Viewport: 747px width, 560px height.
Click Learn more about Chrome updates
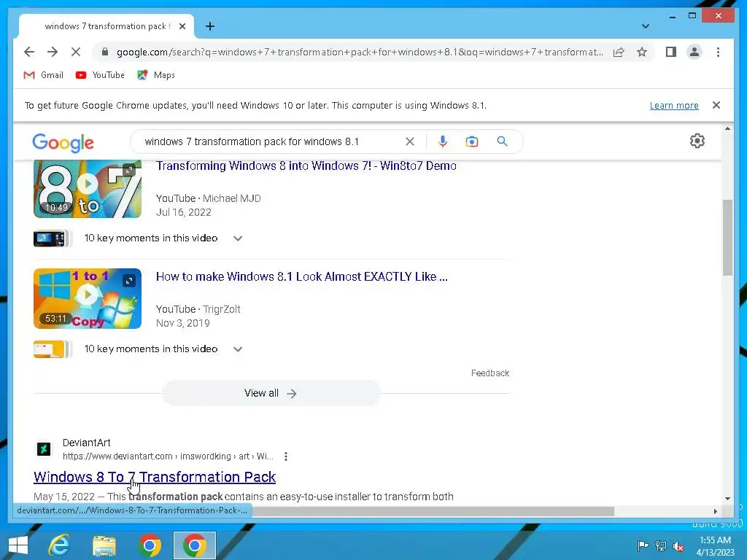(x=674, y=105)
